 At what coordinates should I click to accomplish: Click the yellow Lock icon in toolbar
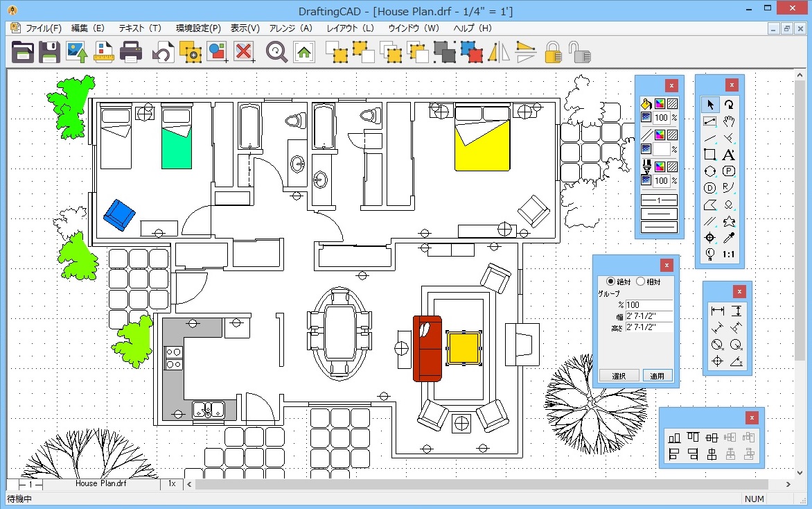click(552, 52)
